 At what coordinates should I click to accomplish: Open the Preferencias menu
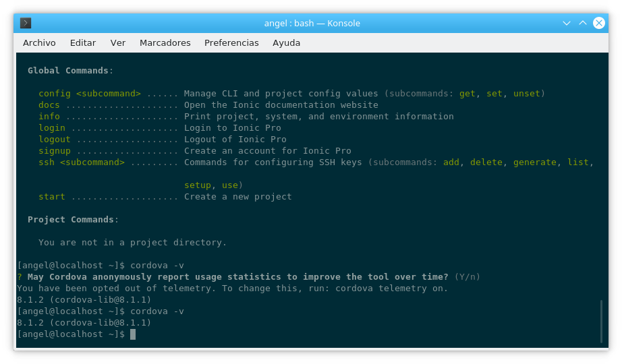[231, 43]
